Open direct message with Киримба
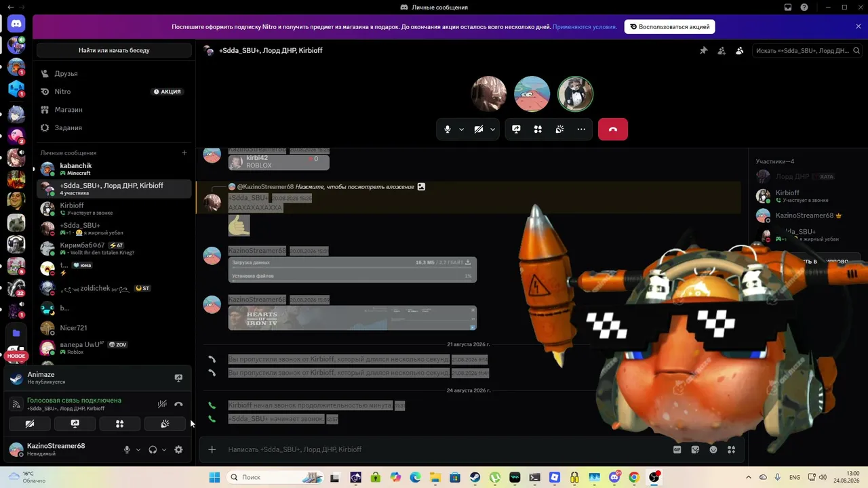The image size is (868, 488). [114, 249]
